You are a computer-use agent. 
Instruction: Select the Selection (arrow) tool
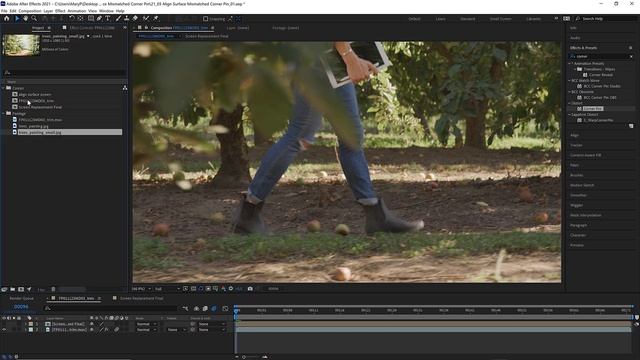coord(17,18)
